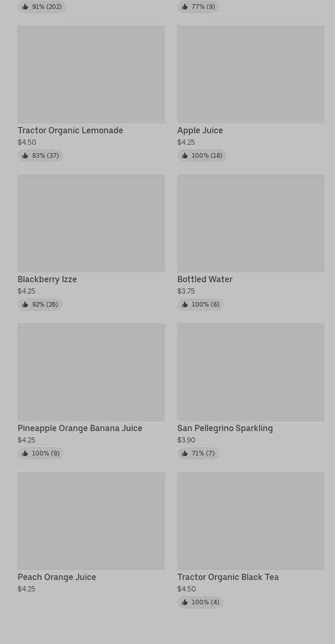Click thumbs-up icon under Tractor Organic Black Tea
The width and height of the screenshot is (335, 644).
point(185,602)
